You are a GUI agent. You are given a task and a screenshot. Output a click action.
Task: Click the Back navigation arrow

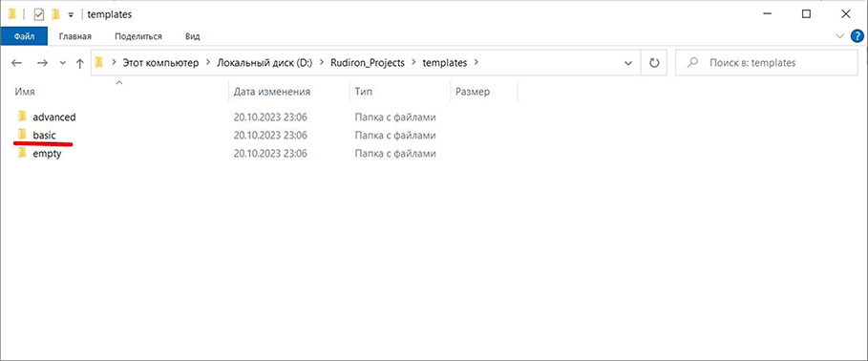16,63
